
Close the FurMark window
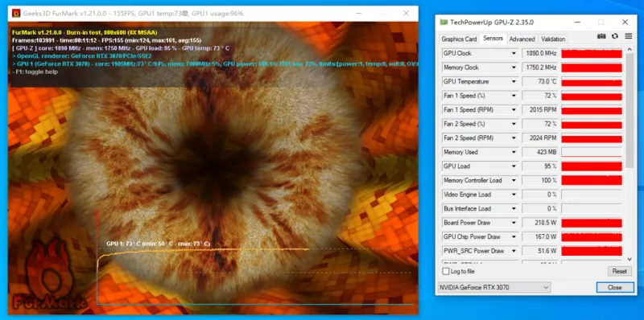(407, 14)
